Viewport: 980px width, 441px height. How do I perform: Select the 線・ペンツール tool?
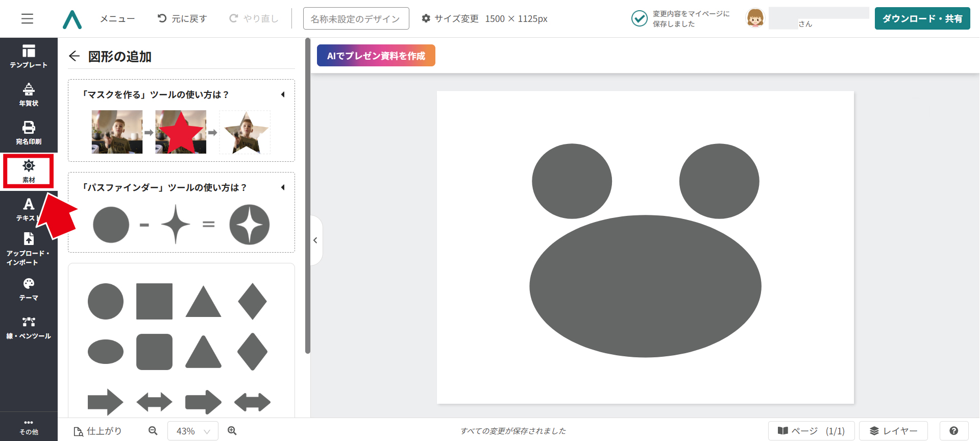[29, 328]
